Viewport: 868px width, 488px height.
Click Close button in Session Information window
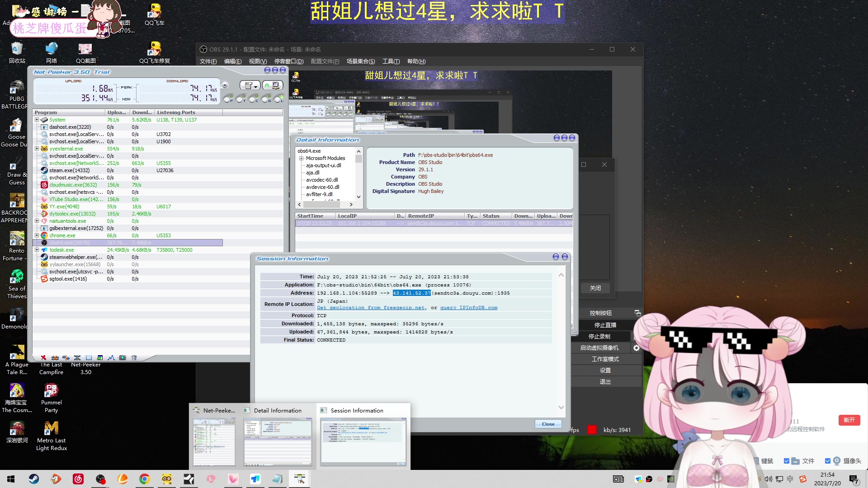click(548, 424)
